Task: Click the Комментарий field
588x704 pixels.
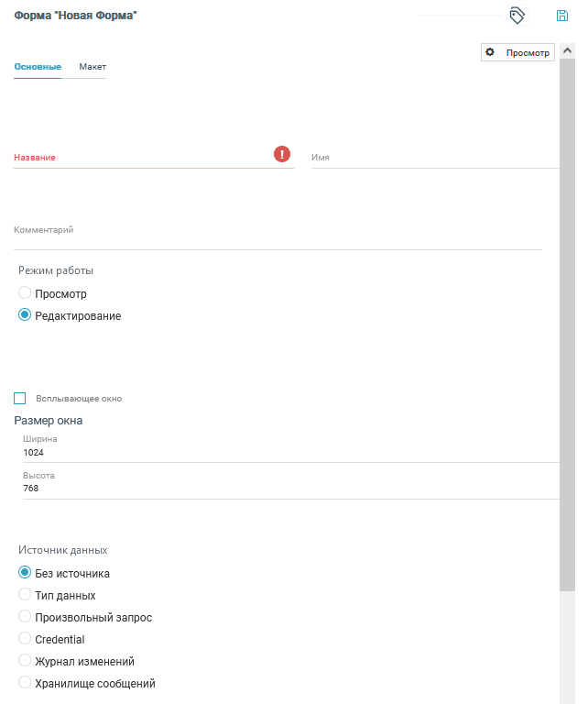Action: pyautogui.click(x=275, y=236)
